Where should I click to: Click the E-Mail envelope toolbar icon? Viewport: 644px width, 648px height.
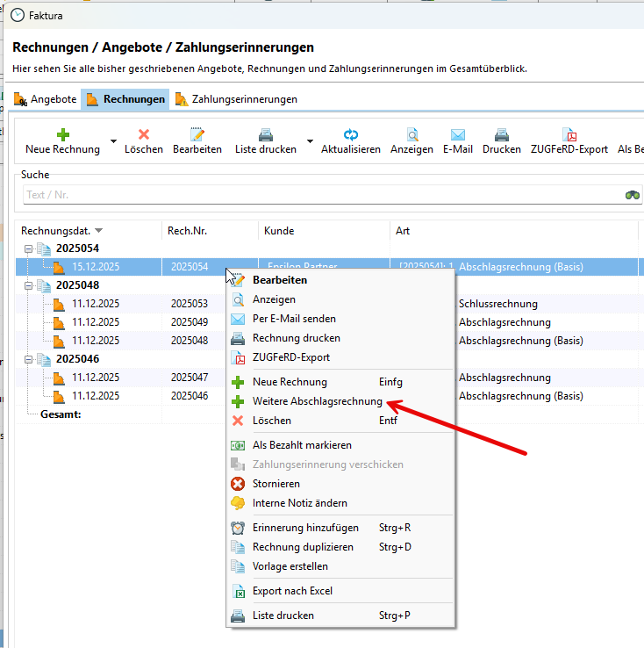point(457,134)
